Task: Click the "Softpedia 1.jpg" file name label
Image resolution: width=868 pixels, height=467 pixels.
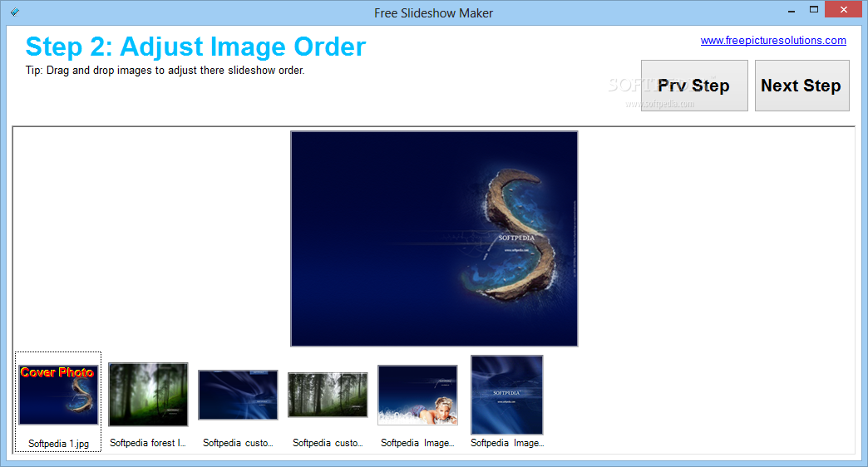Action: [x=58, y=444]
